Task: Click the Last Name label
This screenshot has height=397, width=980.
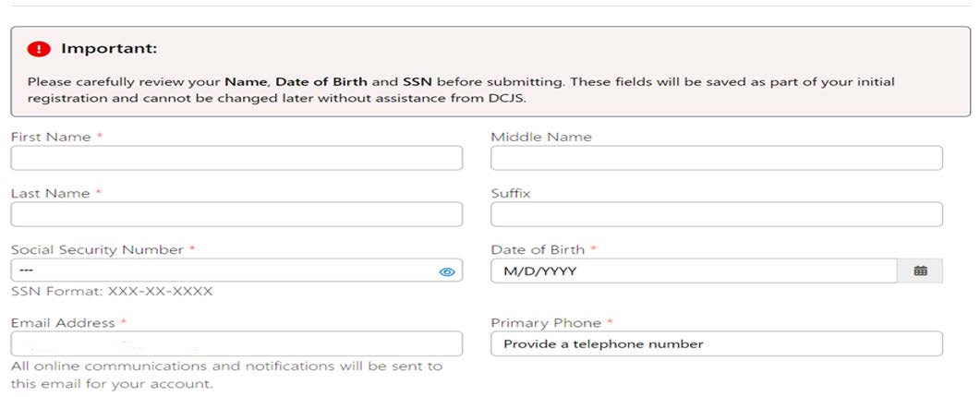Action: [x=51, y=193]
